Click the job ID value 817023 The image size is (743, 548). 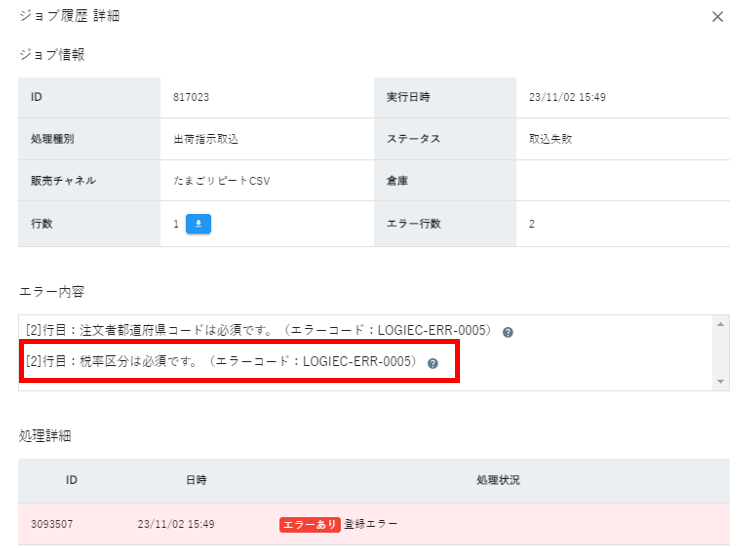pos(191,97)
